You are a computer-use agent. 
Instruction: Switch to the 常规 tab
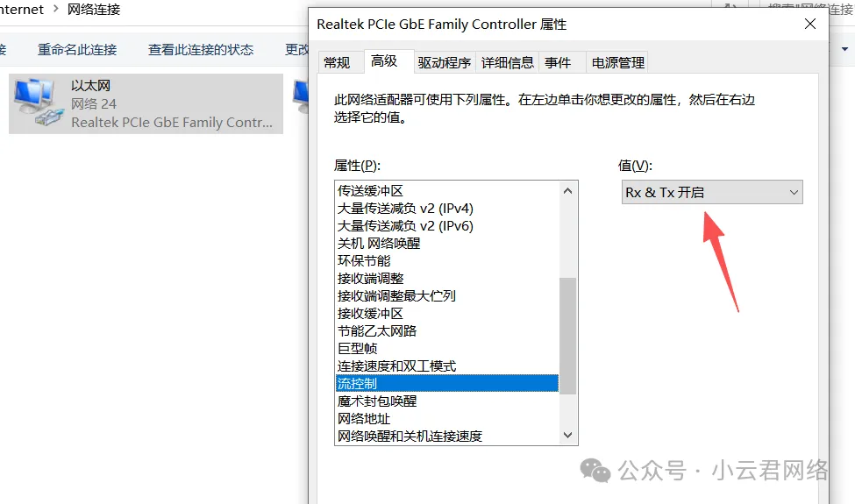337,62
